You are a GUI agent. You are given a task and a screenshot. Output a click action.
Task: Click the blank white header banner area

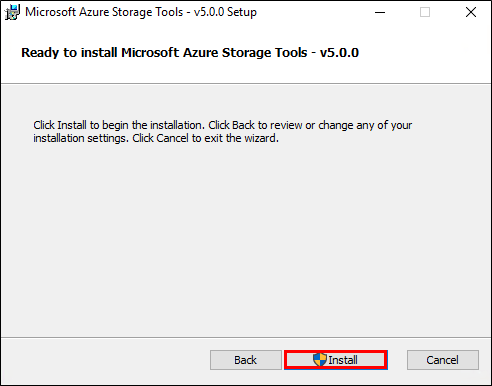[x=423, y=53]
